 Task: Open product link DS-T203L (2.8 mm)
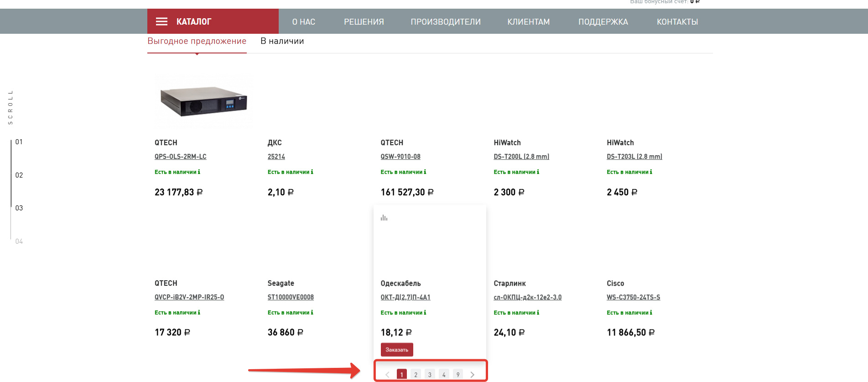[634, 157]
